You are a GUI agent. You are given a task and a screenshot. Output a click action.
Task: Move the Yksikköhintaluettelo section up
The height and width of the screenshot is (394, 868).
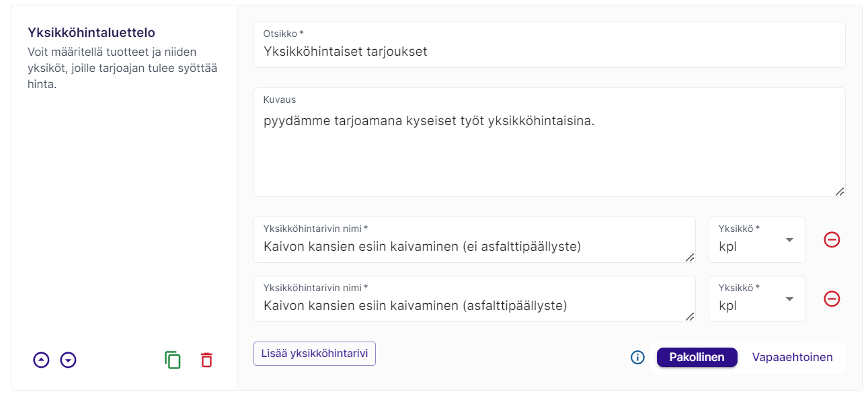click(42, 360)
